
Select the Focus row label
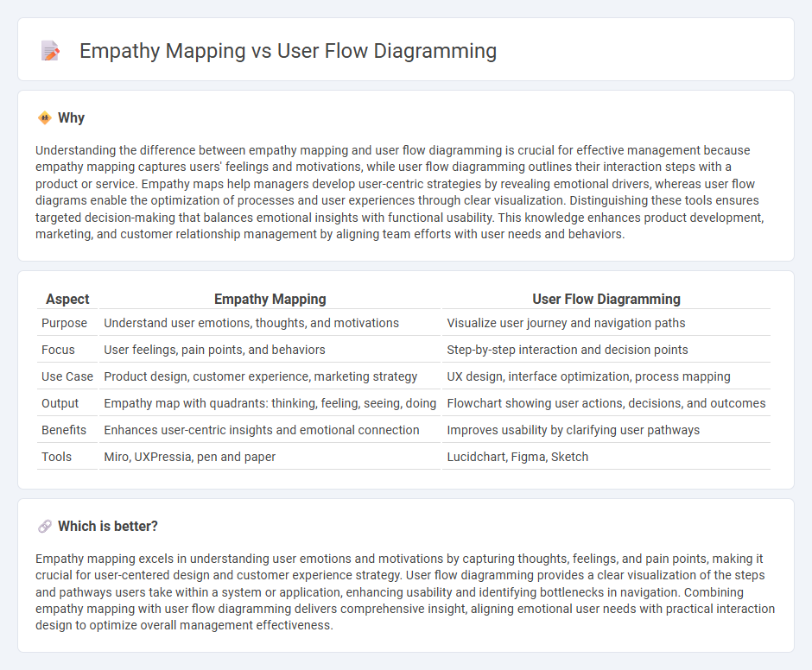point(58,350)
